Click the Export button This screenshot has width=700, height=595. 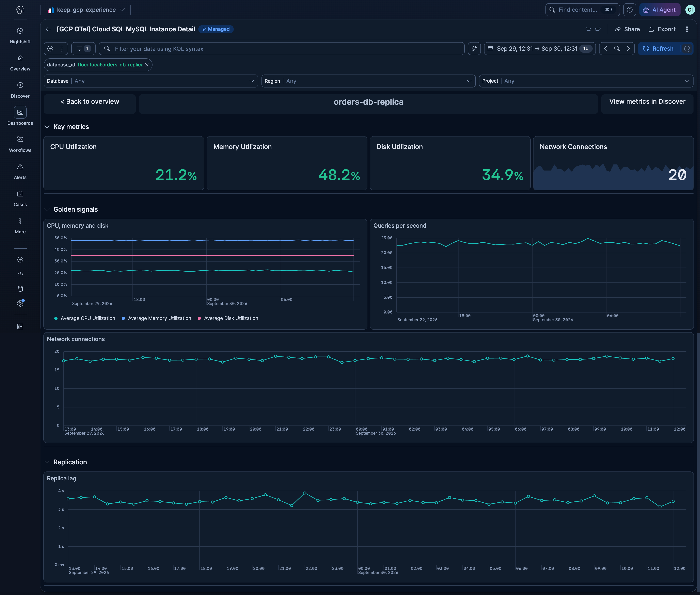662,29
